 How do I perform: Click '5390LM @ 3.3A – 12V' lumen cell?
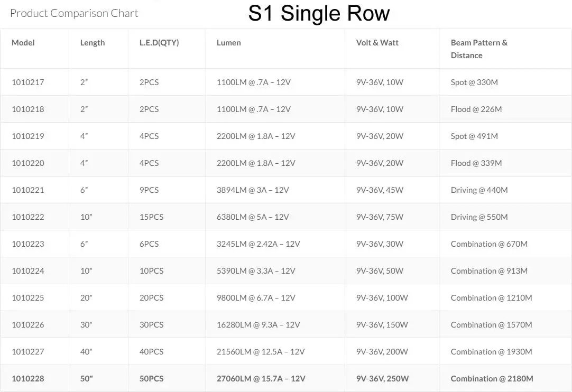click(x=256, y=271)
